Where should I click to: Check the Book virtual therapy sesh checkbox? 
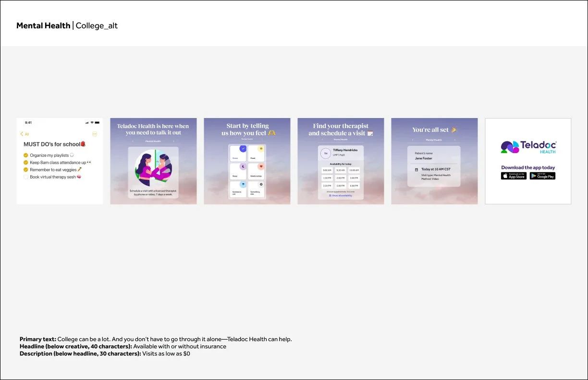[x=26, y=177]
